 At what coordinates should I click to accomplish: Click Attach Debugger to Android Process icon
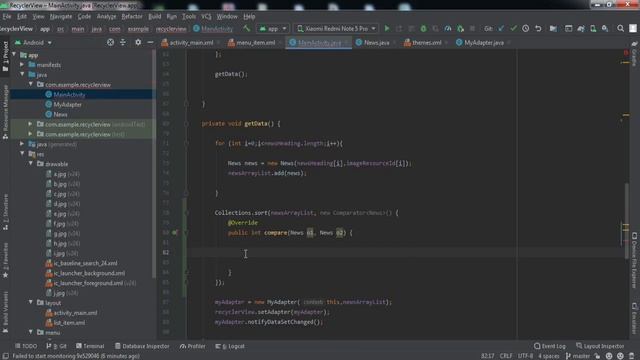[460, 29]
